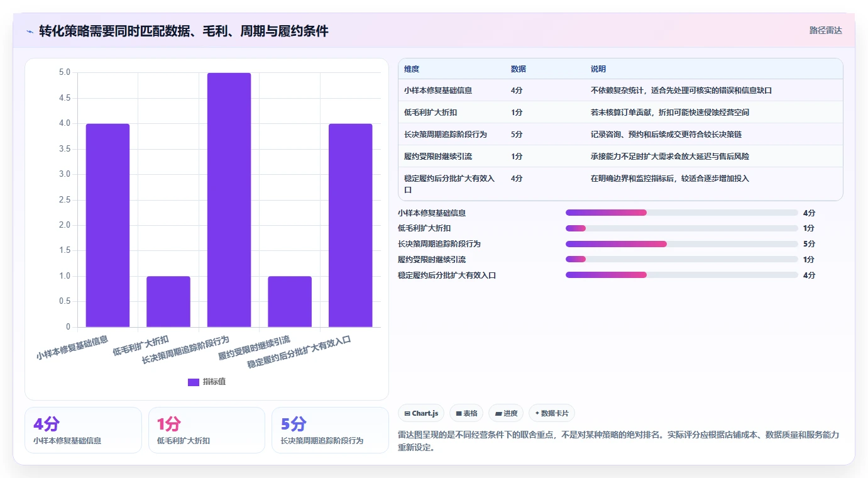Click the 稳定履约后分批扩大有效入口 bar in chart

350,225
